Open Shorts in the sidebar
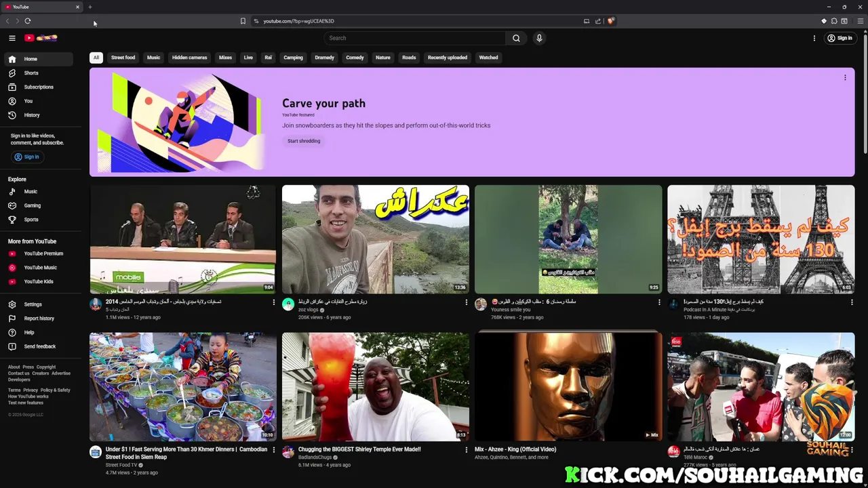The image size is (868, 488). pos(38,73)
